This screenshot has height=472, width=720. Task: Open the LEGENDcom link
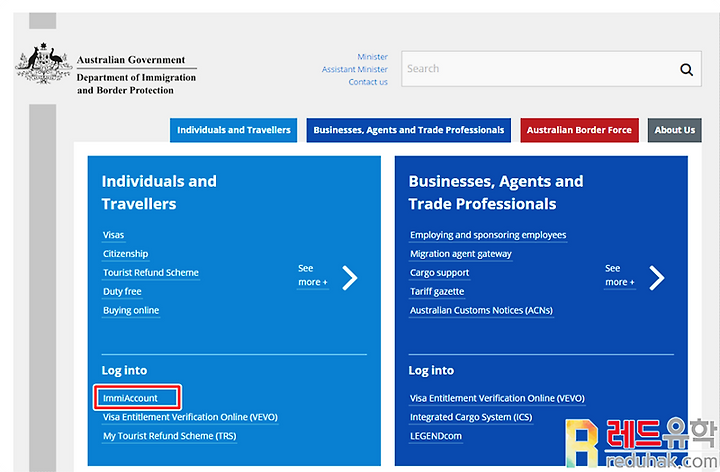pos(436,436)
